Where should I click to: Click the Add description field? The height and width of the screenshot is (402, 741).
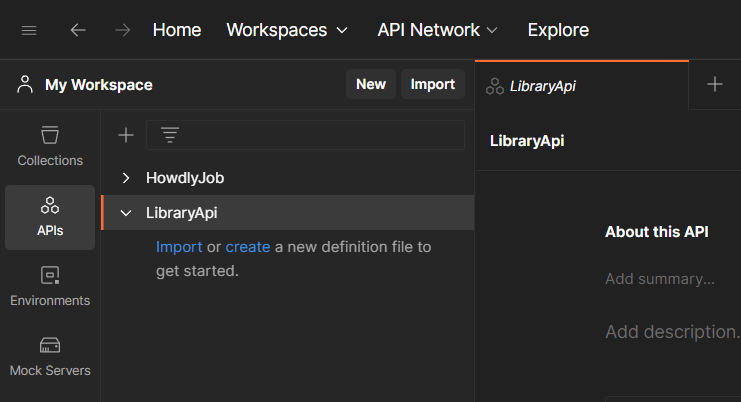pyautogui.click(x=672, y=332)
